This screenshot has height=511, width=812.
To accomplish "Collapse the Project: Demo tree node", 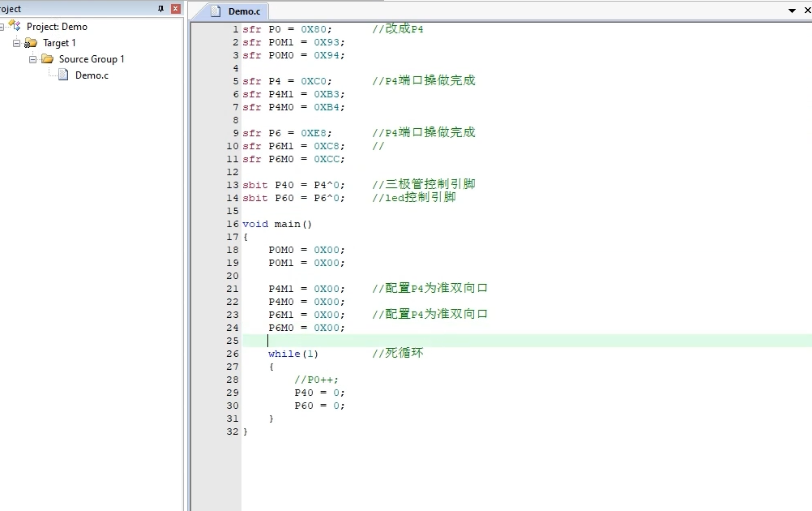I will (2, 27).
